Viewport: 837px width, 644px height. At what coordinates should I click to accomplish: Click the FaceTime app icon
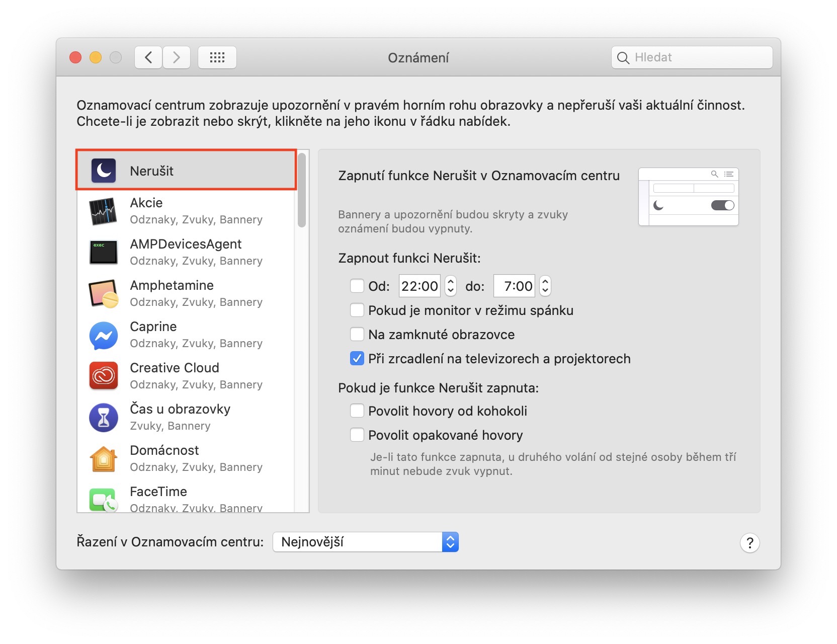(x=104, y=500)
